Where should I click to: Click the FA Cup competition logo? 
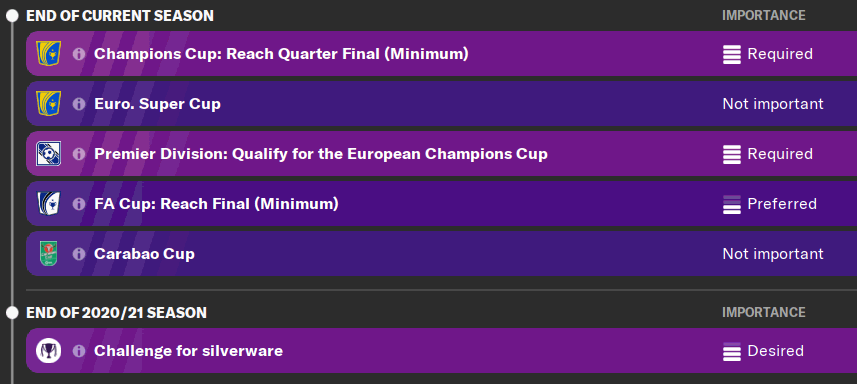coord(48,204)
